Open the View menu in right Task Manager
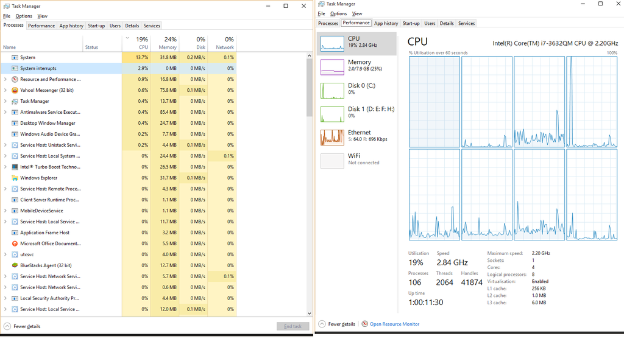 click(x=357, y=13)
